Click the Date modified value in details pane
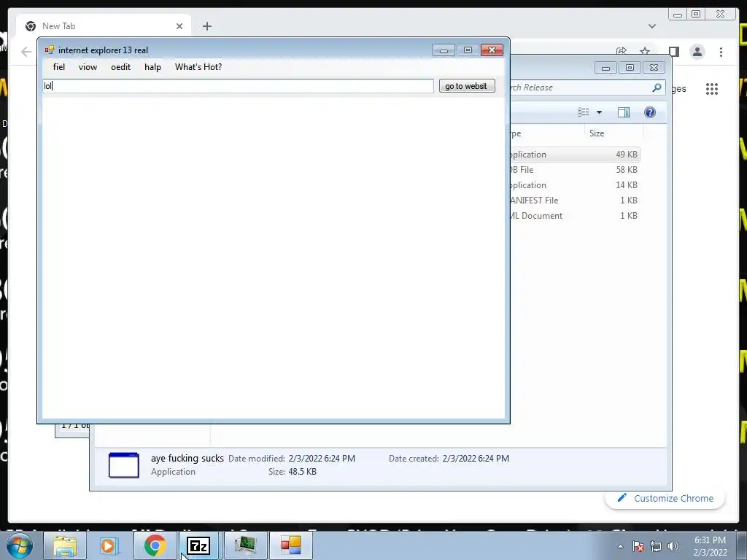 tap(322, 459)
